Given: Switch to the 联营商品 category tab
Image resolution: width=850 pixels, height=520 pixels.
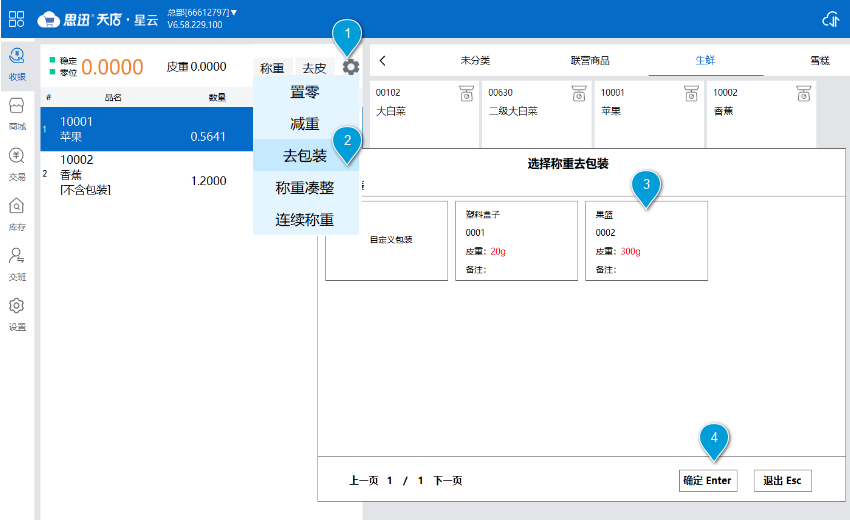Looking at the screenshot, I should point(590,60).
